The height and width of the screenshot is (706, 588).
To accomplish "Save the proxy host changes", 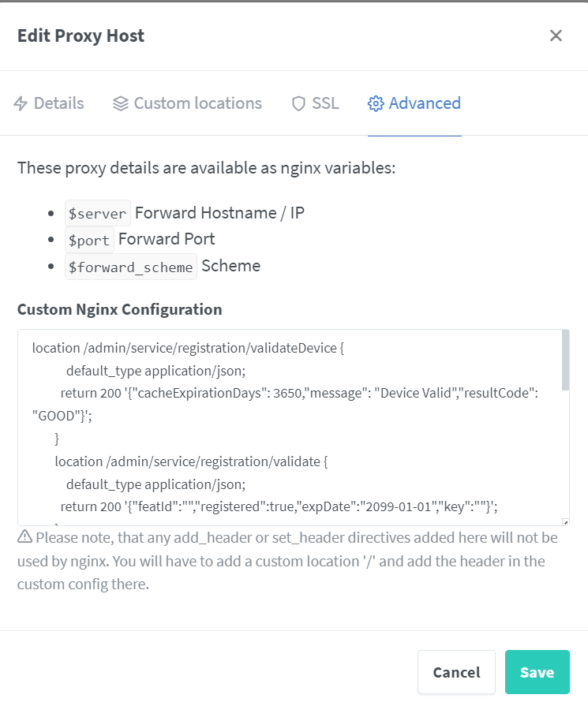I will pos(537,672).
